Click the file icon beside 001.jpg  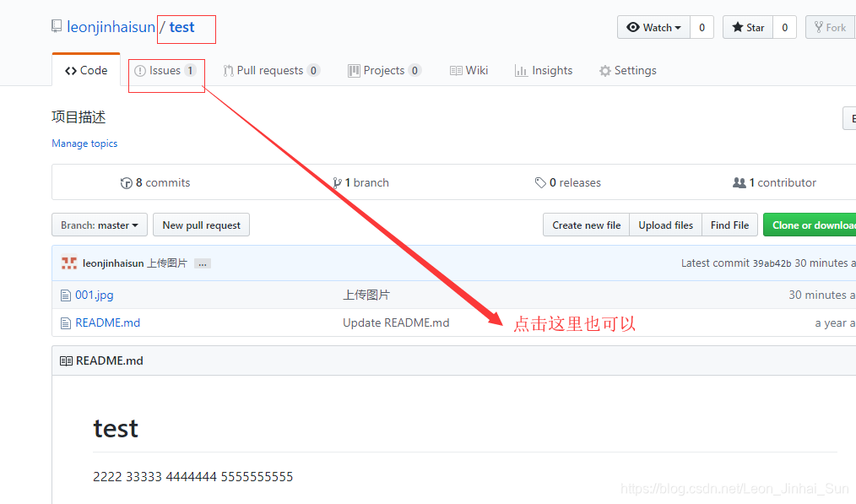coord(66,295)
